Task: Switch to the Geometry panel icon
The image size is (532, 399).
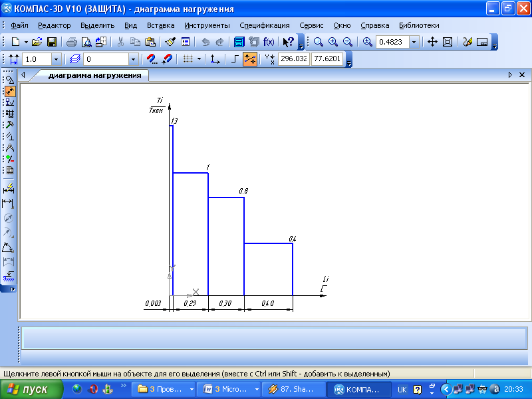Action: click(10, 80)
